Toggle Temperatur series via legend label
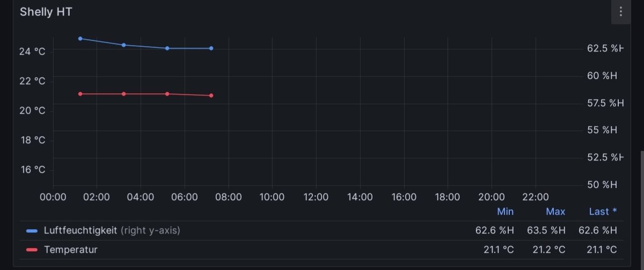644x270 pixels. tap(71, 250)
